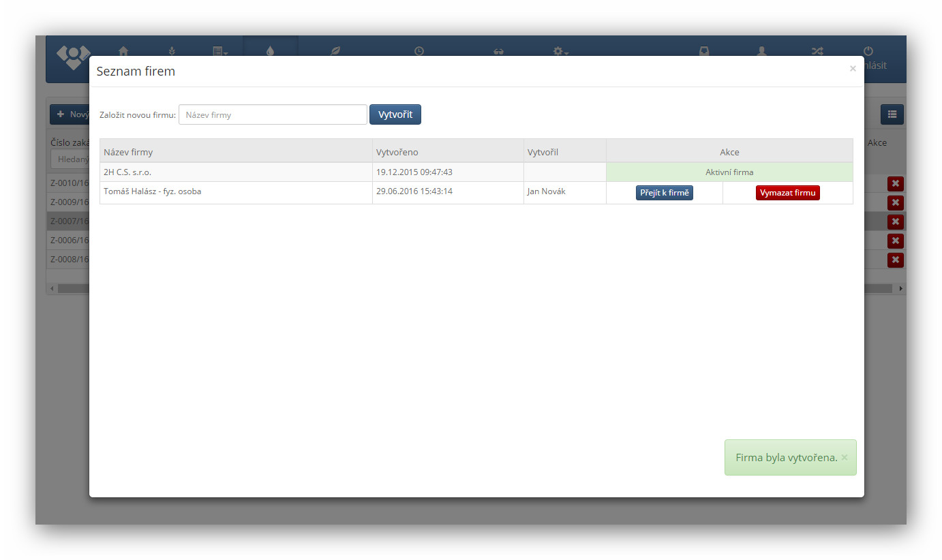Click the list view icon button at right

892,114
